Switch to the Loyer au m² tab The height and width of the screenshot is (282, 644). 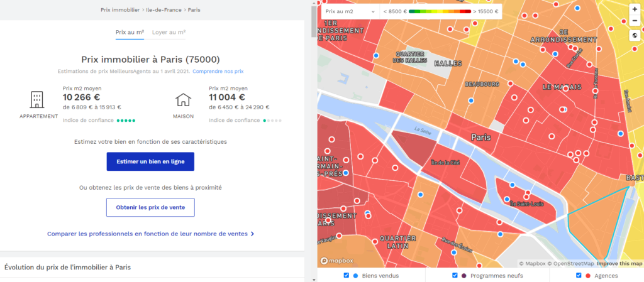[169, 31]
